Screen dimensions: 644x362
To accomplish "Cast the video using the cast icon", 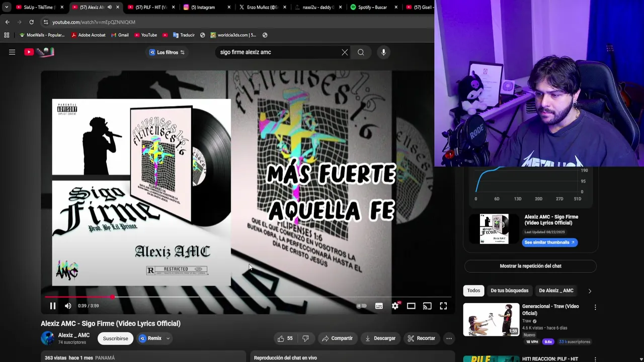I will 427,306.
